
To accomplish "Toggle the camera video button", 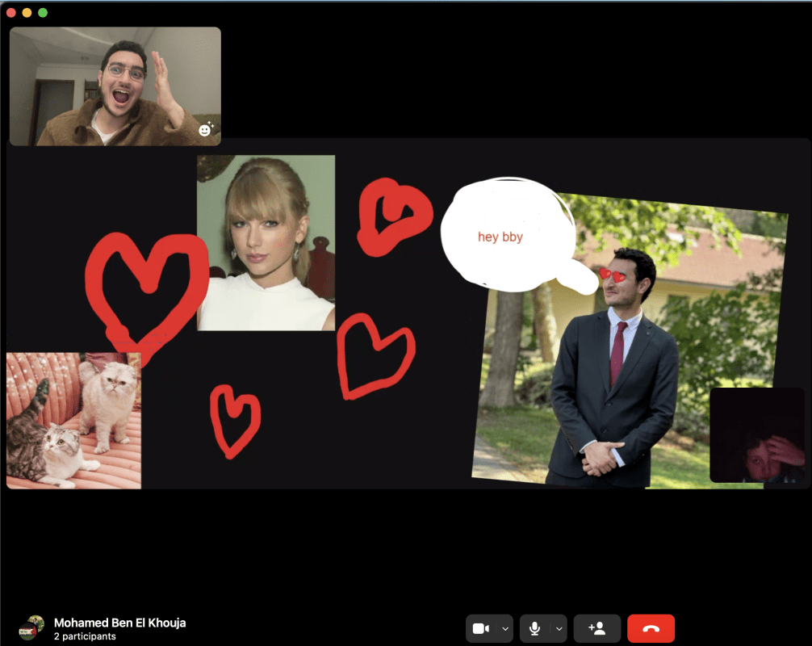I will [x=481, y=628].
